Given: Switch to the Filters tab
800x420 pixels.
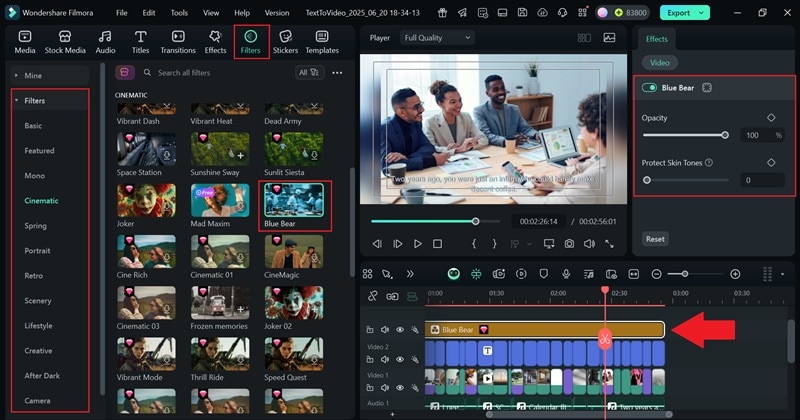Looking at the screenshot, I should pyautogui.click(x=251, y=42).
